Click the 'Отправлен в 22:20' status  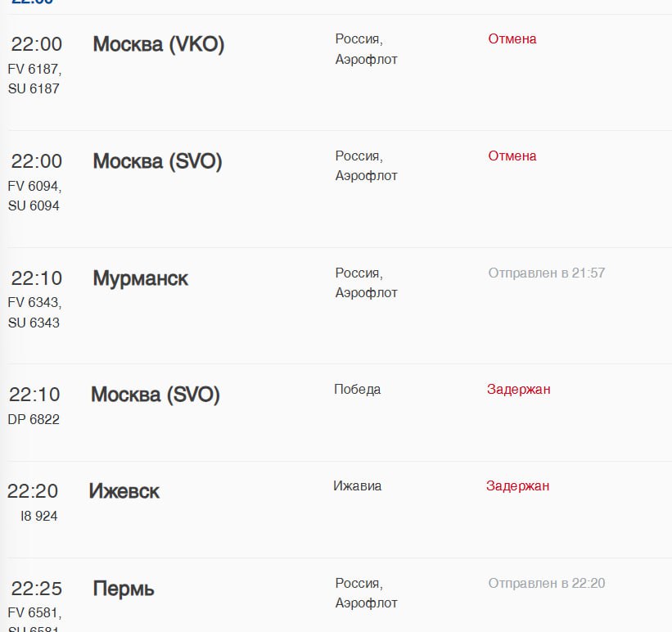tap(547, 584)
